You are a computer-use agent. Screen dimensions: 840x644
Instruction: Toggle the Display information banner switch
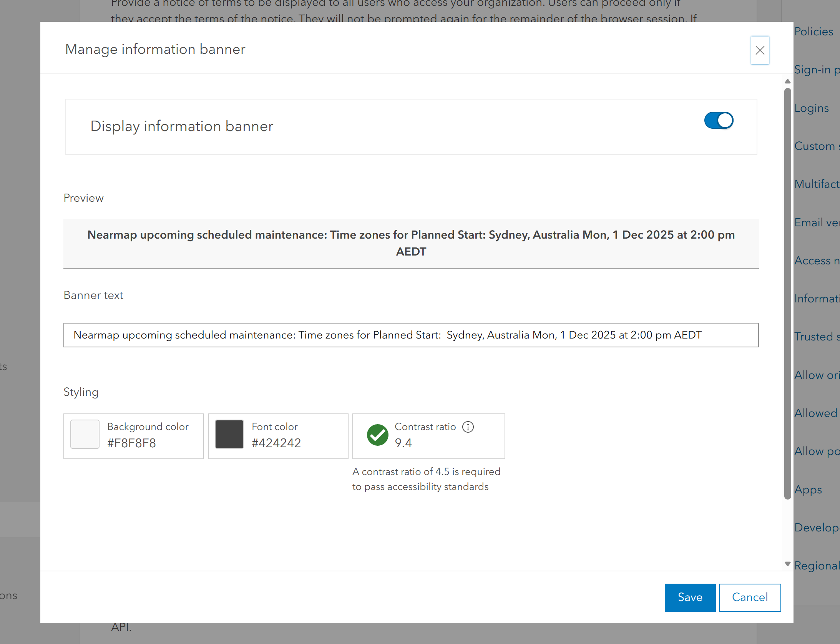[x=719, y=120]
